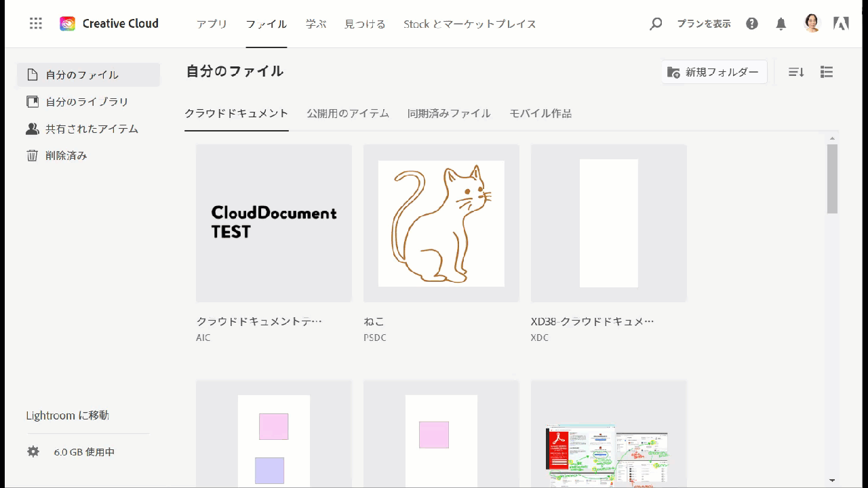Open the search magnifier icon

coord(656,24)
